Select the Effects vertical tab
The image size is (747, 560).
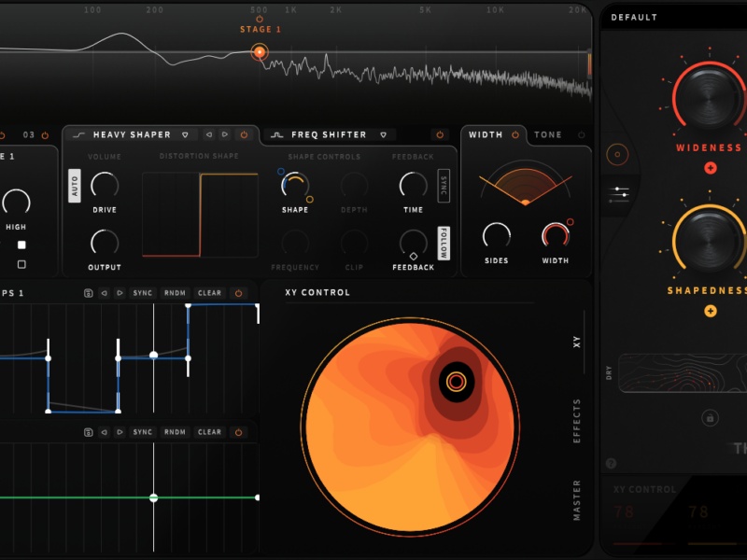click(577, 421)
